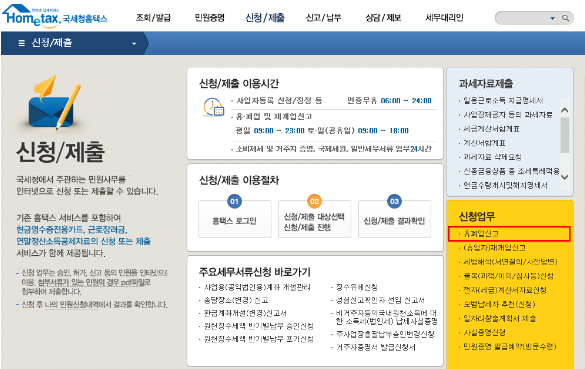The height and width of the screenshot is (369, 585).
Task: Click the 주요세무서류신청 바로가기 heading
Action: (x=254, y=272)
